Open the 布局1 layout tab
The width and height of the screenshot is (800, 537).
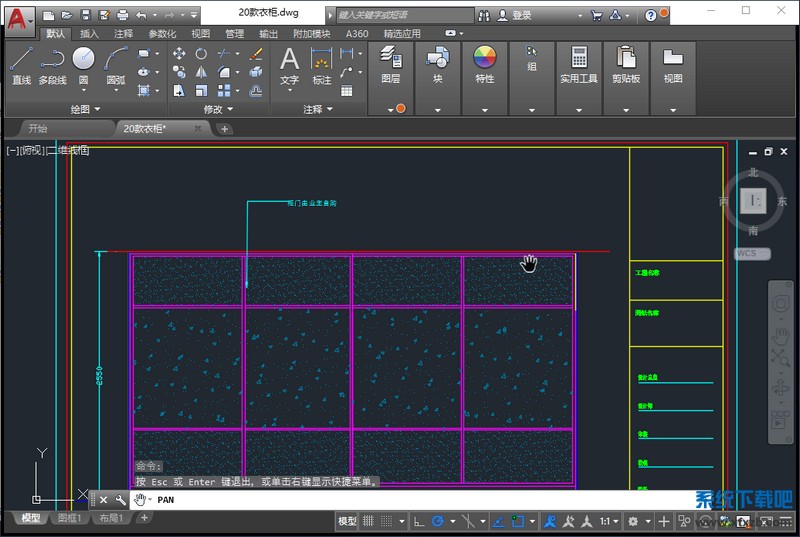pyautogui.click(x=108, y=518)
